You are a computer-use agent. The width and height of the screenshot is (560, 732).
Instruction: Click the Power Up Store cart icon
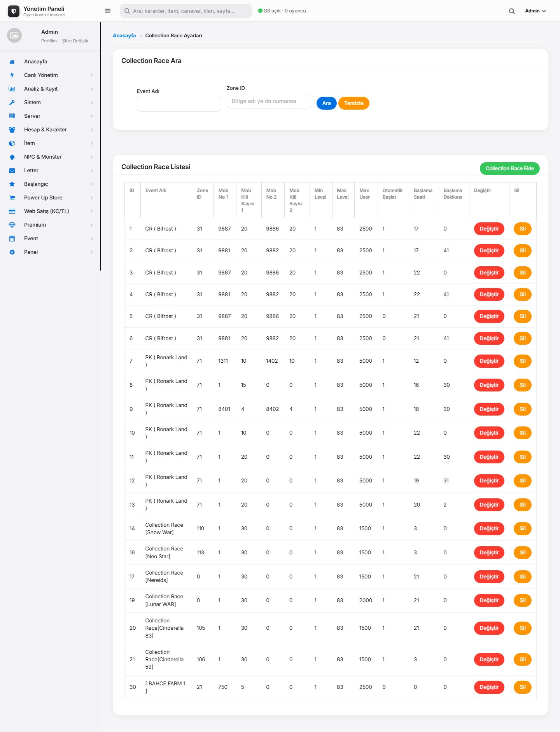coord(12,198)
